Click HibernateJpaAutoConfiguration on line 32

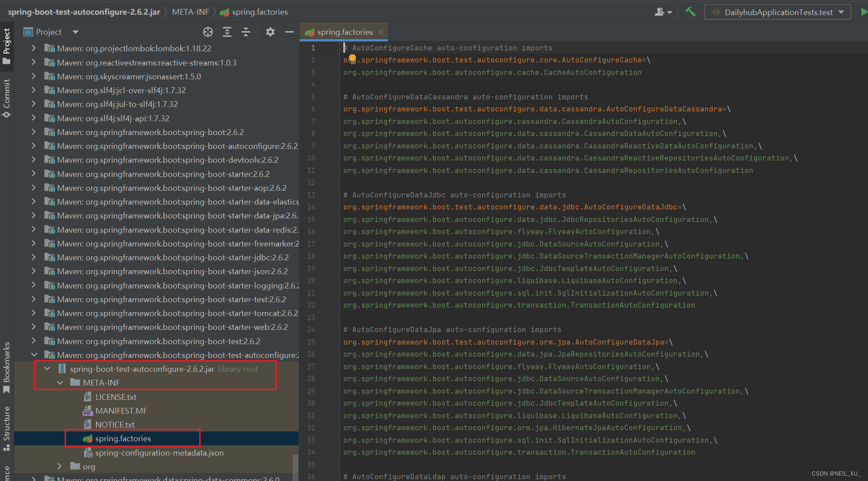[x=617, y=428]
